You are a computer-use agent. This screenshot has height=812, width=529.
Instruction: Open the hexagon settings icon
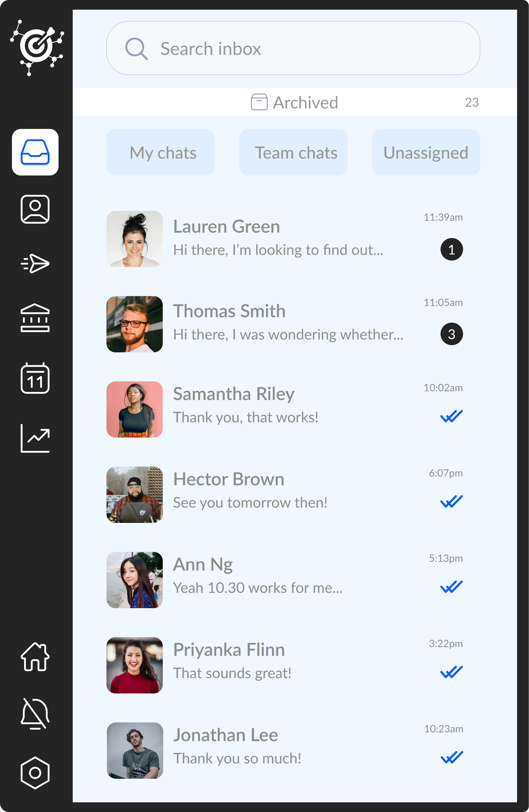[35, 773]
